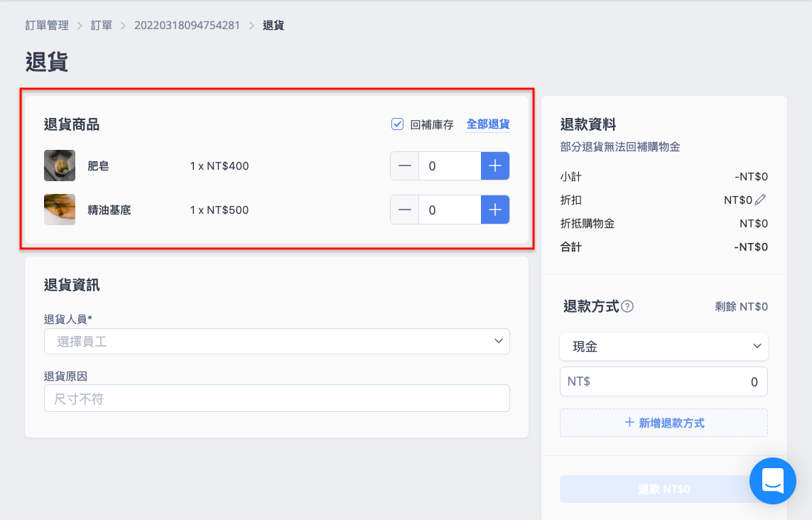Decrease return quantity for 肥皂

tap(404, 166)
